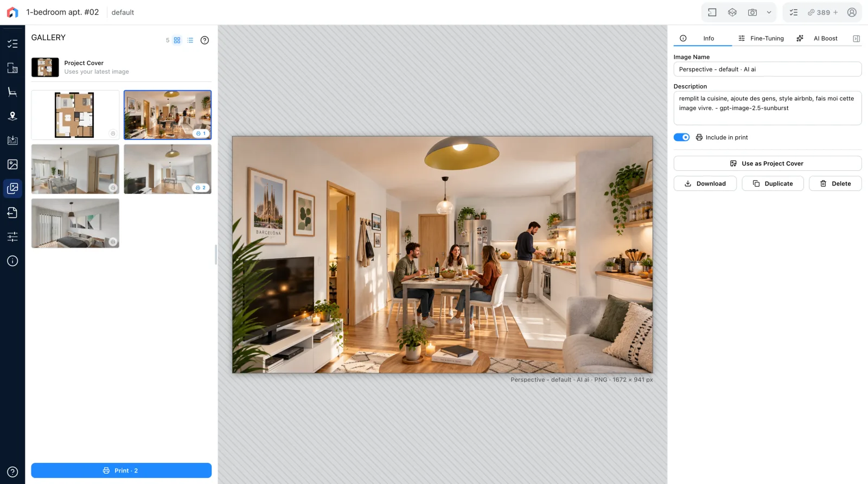This screenshot has width=868, height=484.
Task: Open the location pin sidebar icon
Action: click(12, 116)
